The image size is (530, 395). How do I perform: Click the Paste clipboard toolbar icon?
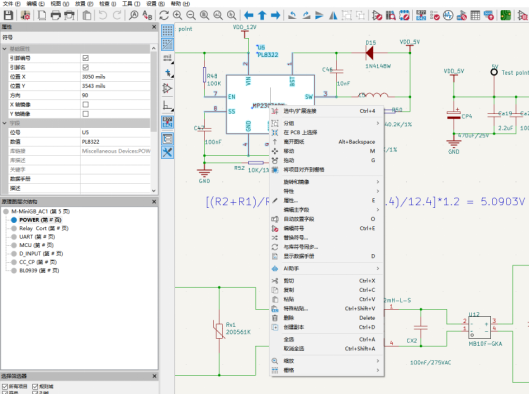pyautogui.click(x=87, y=15)
